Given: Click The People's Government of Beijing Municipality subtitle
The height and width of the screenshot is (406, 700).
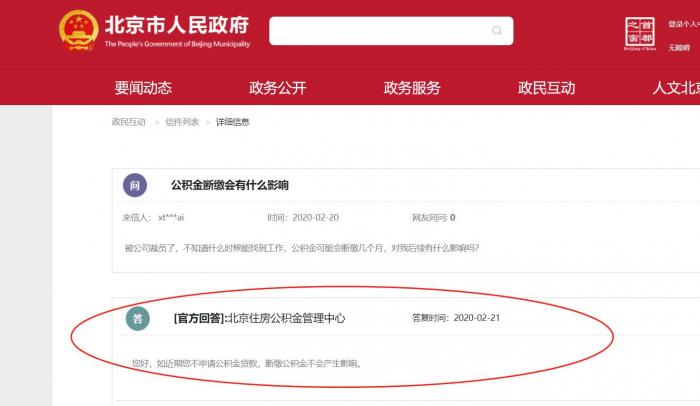Looking at the screenshot, I should coord(177,44).
